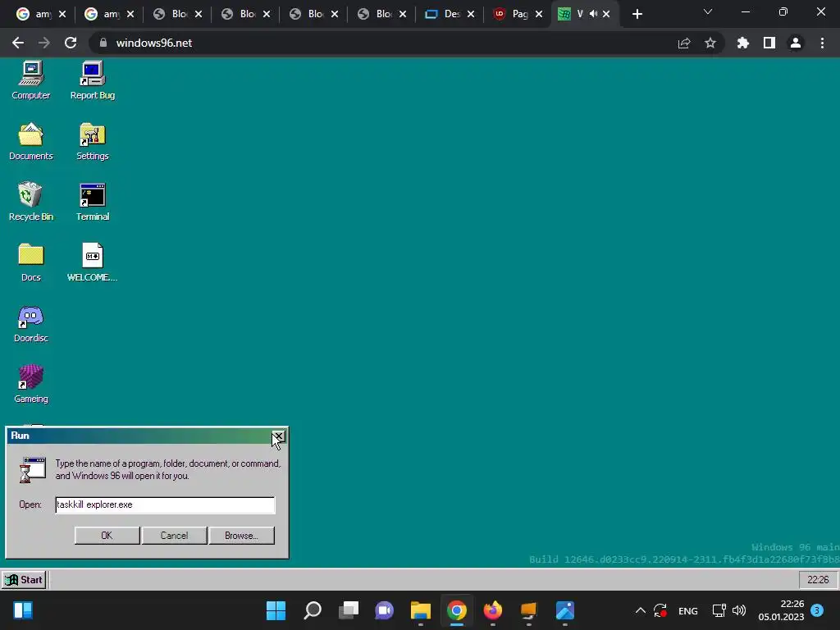Screen dimensions: 840x630
Task: Toggle the browser side panel
Action: (769, 43)
